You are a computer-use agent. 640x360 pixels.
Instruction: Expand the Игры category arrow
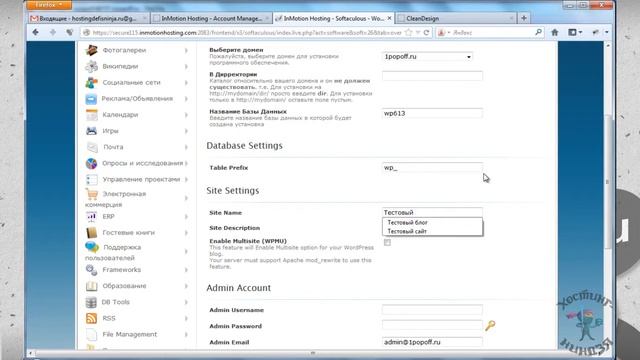pyautogui.click(x=186, y=131)
